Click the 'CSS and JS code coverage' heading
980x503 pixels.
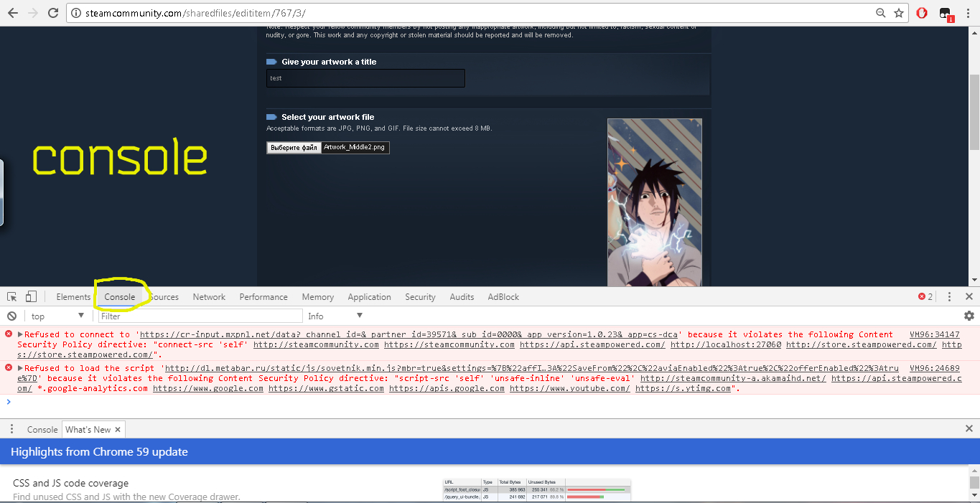pos(70,483)
